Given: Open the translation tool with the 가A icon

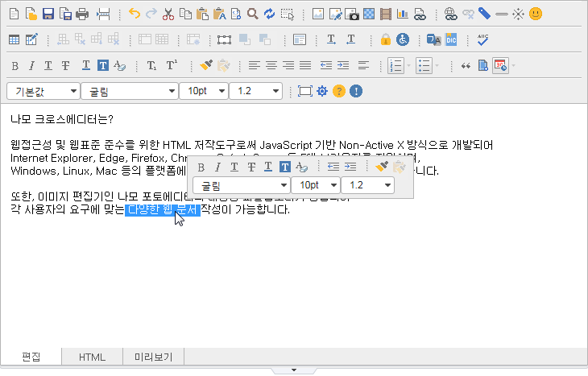Looking at the screenshot, I should [434, 39].
